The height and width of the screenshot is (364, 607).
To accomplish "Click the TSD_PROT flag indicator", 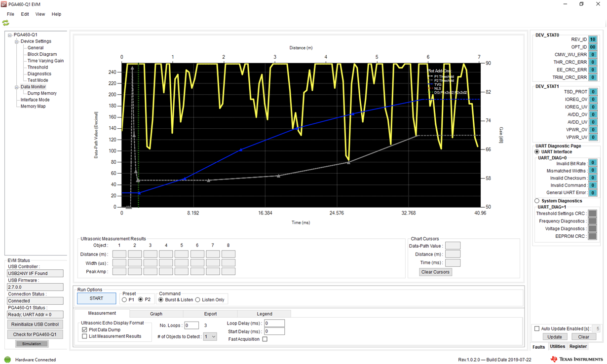I will tap(593, 92).
